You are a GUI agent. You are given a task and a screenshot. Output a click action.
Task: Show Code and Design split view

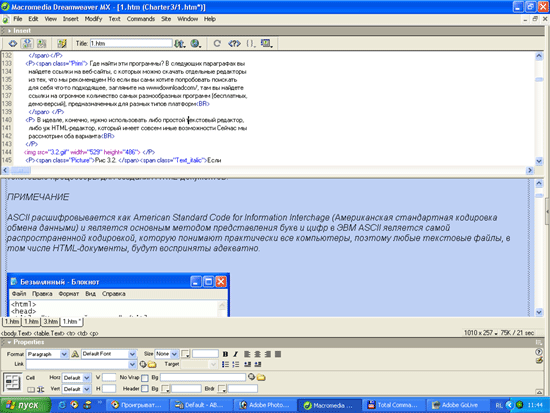pyautogui.click(x=27, y=44)
